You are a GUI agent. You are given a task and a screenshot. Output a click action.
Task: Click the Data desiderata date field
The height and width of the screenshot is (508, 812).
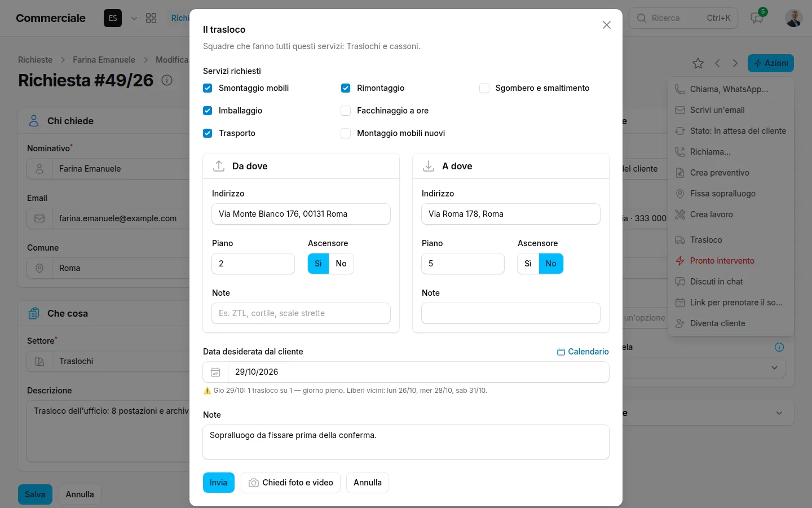[x=418, y=372]
